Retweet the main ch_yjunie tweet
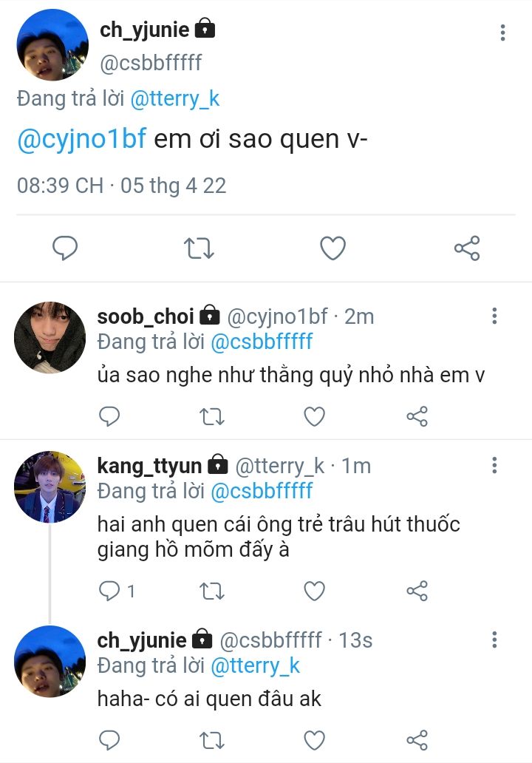532x763 pixels. 198,248
